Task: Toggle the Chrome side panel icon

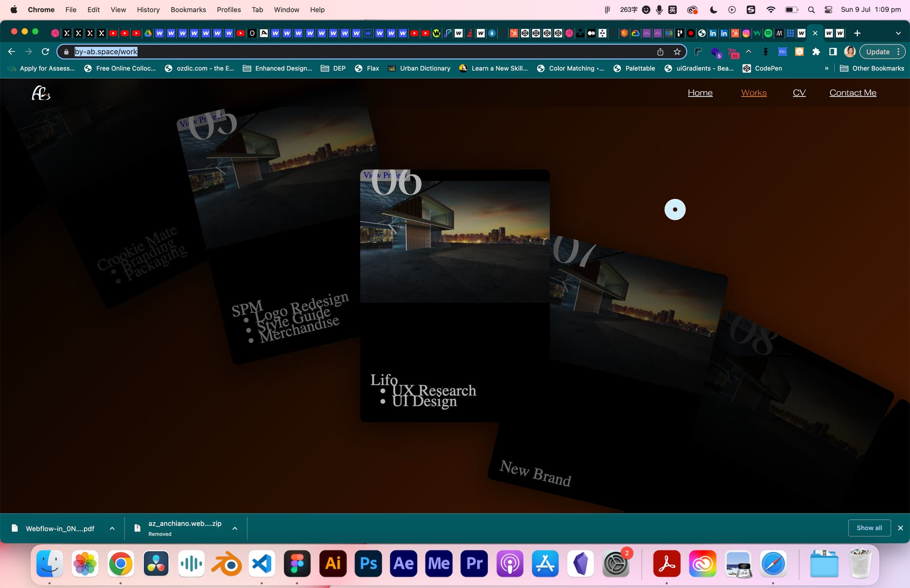Action: pos(833,52)
